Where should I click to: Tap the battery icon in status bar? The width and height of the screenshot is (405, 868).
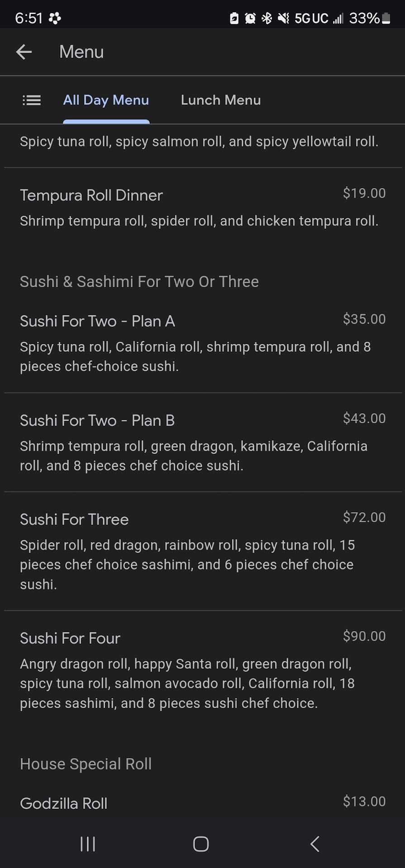click(386, 18)
